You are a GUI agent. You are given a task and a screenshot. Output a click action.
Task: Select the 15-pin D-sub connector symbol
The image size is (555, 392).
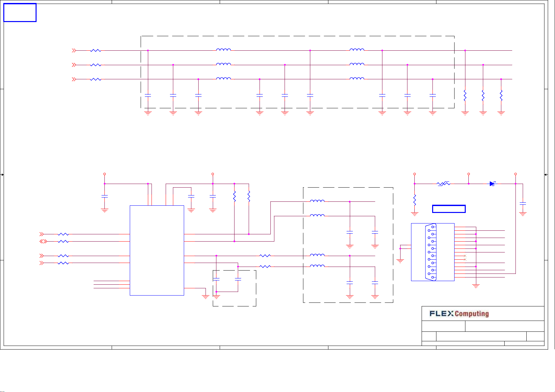point(433,252)
